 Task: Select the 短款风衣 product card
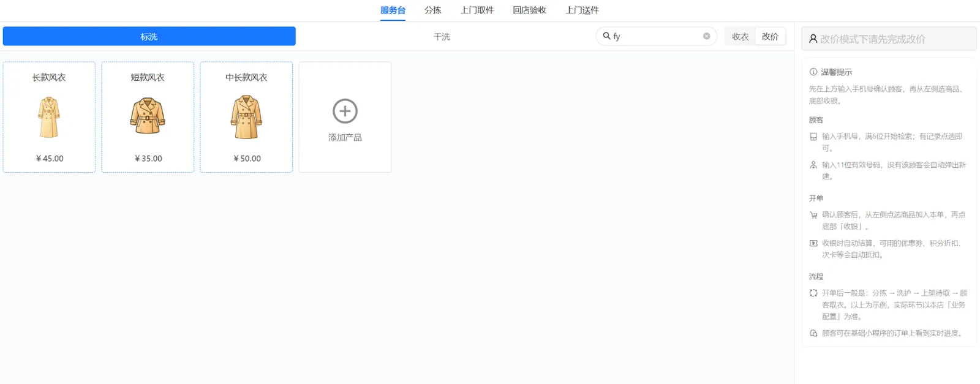pos(148,117)
